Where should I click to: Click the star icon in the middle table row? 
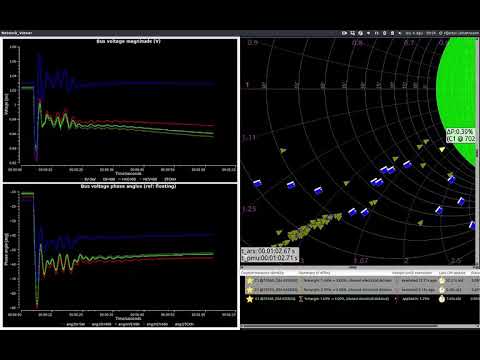tap(250, 290)
